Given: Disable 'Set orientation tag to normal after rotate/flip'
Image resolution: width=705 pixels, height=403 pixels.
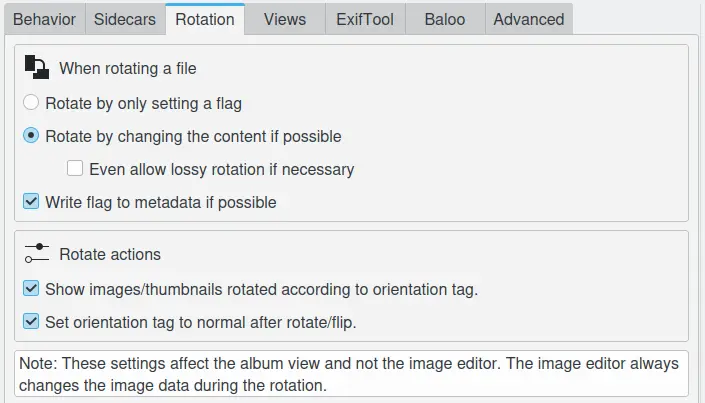Looking at the screenshot, I should coord(31,322).
